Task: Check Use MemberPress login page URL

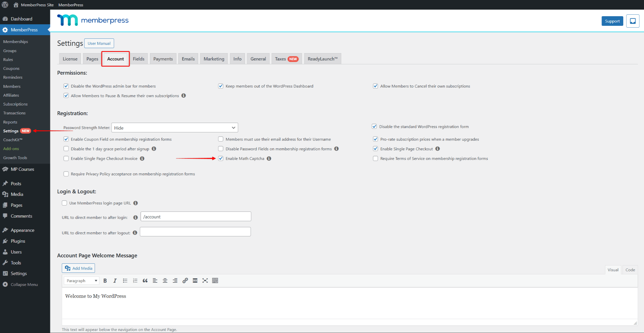Action: click(65, 203)
